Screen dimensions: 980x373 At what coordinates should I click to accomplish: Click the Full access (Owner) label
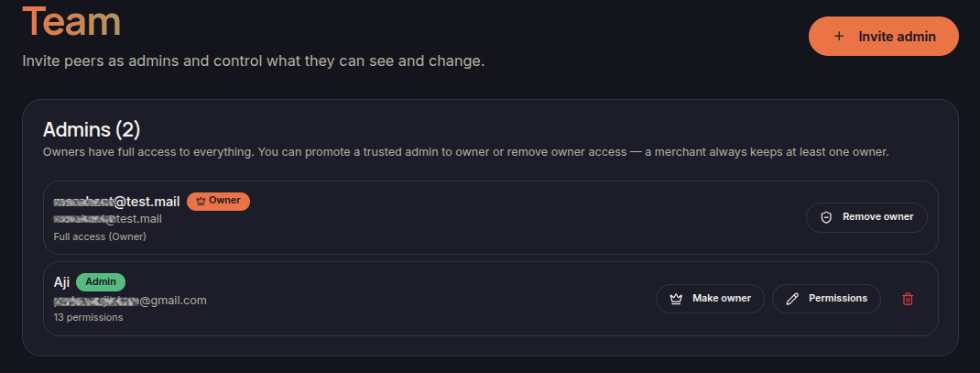tap(100, 236)
